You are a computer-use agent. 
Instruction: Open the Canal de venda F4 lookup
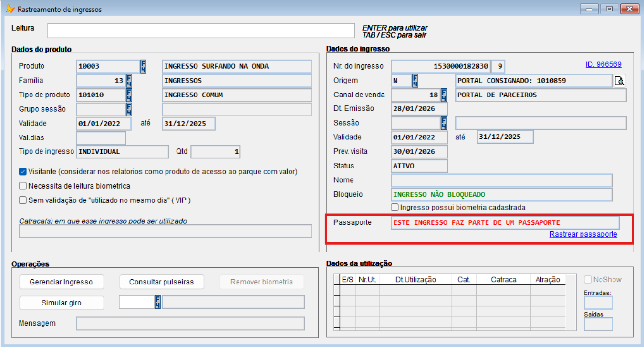[444, 95]
